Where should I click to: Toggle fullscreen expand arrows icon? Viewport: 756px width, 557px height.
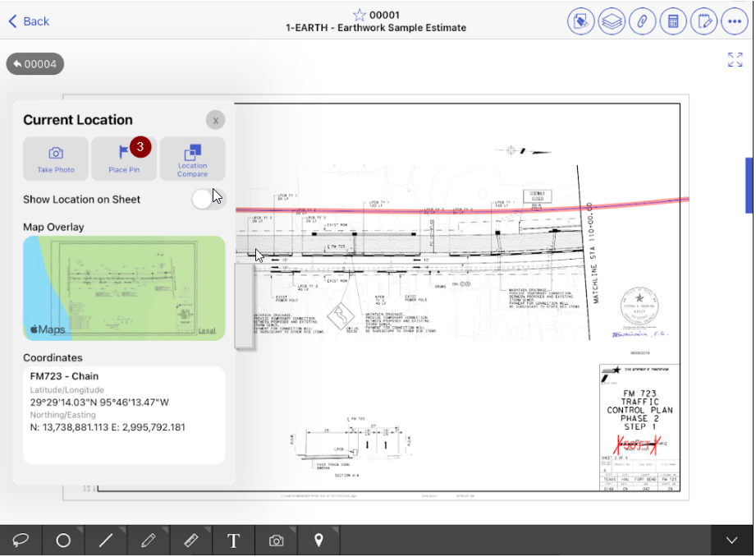coord(735,59)
